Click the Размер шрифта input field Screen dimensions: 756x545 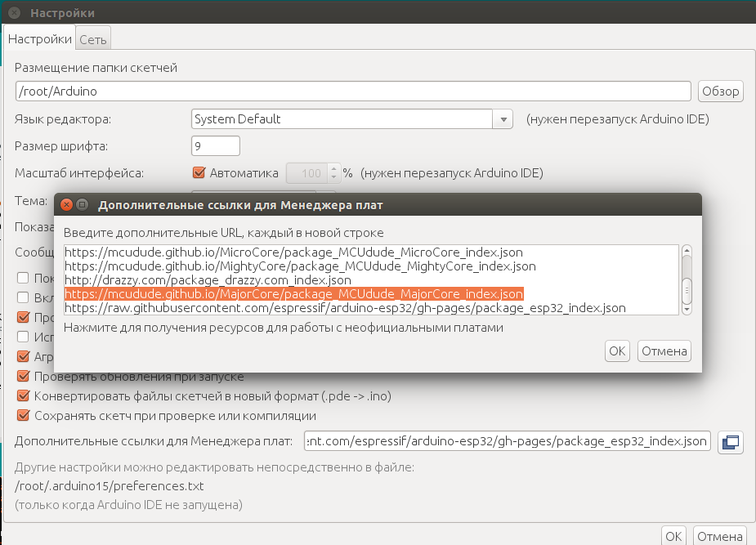(215, 146)
